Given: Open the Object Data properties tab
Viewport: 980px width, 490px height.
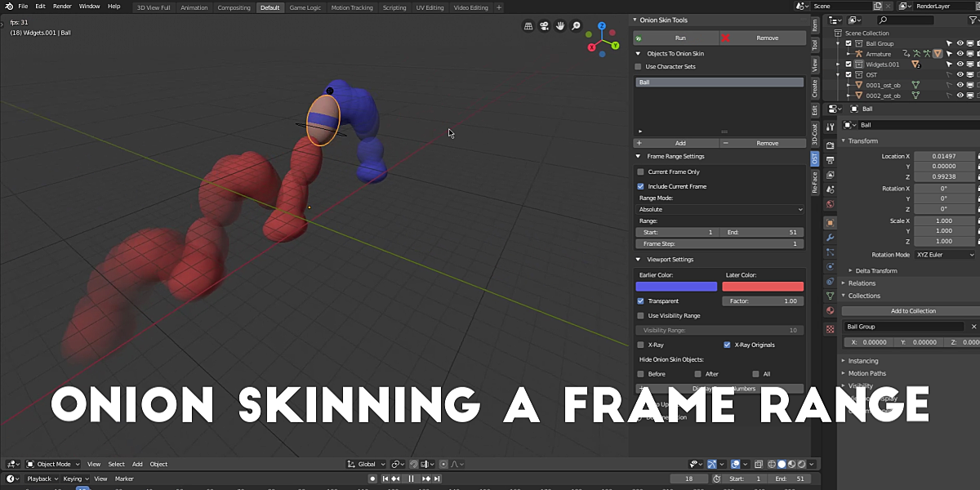Looking at the screenshot, I should point(830,296).
